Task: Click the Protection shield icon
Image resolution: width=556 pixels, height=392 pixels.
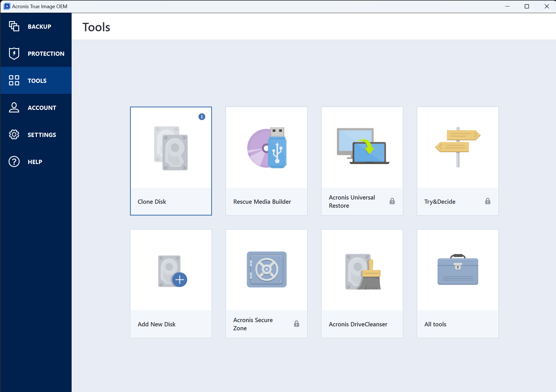Action: click(14, 53)
